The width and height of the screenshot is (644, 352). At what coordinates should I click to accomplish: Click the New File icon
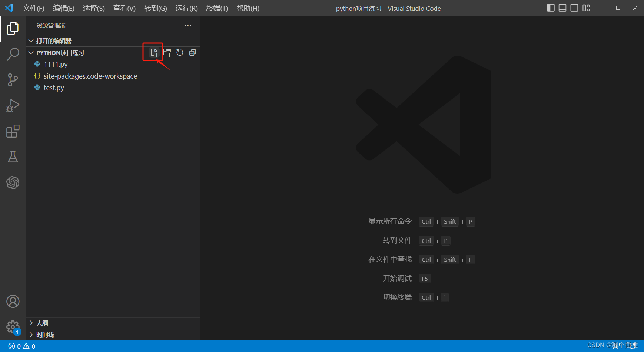pyautogui.click(x=154, y=53)
